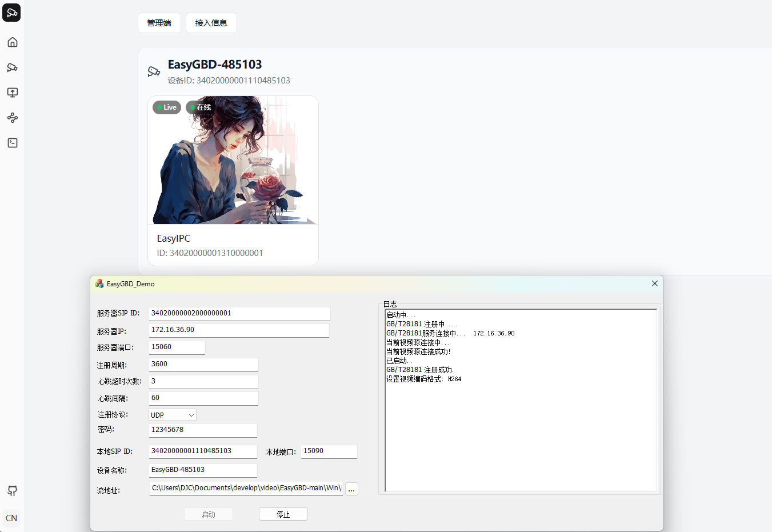This screenshot has height=532, width=772.
Task: Click the EasyGBD_Demo window title text
Action: click(131, 284)
